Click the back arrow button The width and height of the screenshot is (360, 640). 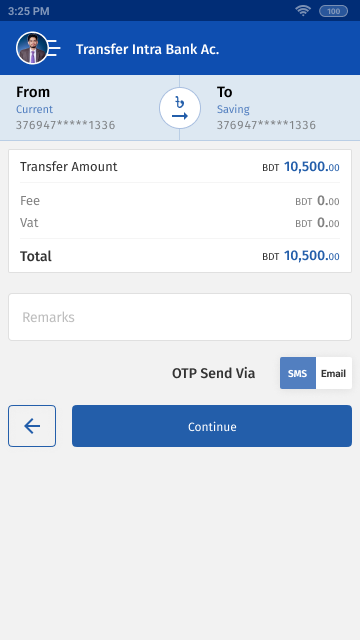[x=32, y=426]
